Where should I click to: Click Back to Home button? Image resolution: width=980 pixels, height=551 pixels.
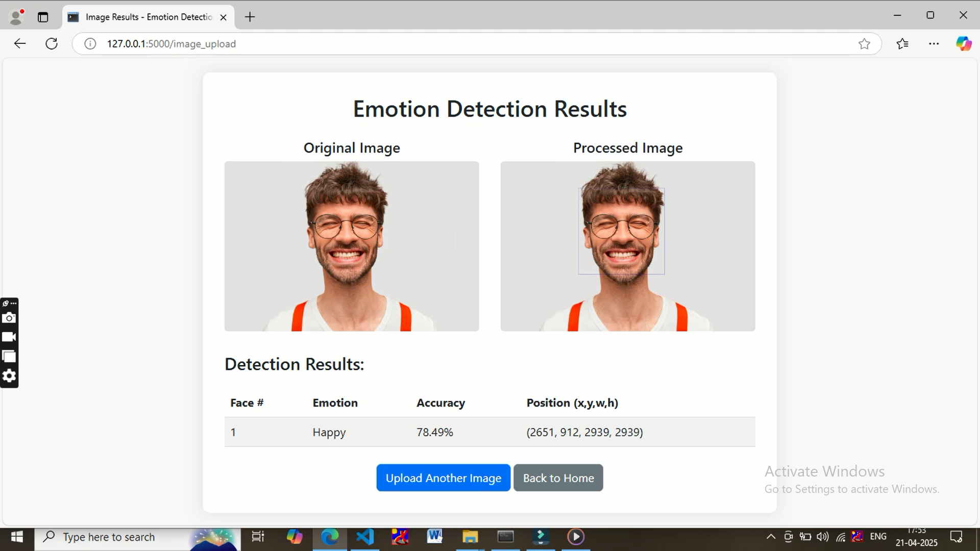tap(558, 478)
